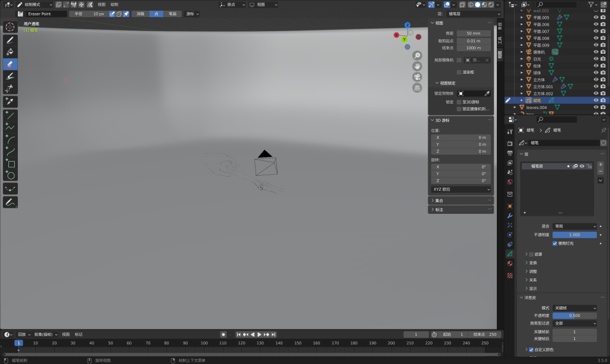Select the 消融 eraser mode button
The height and width of the screenshot is (364, 610).
[141, 14]
